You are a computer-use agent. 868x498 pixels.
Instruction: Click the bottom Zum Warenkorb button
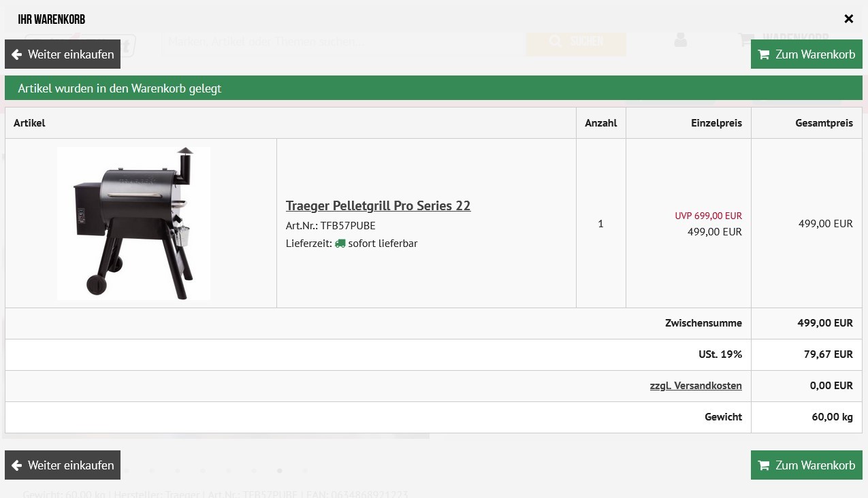807,465
